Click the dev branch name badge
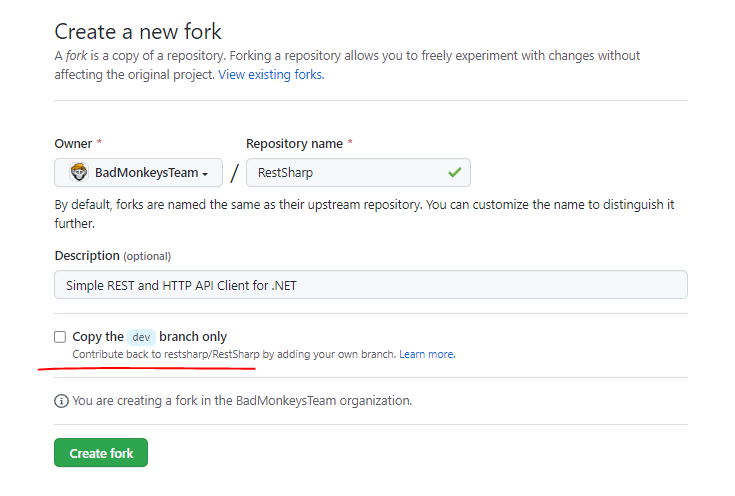Screen dimensions: 735x496 tap(142, 337)
